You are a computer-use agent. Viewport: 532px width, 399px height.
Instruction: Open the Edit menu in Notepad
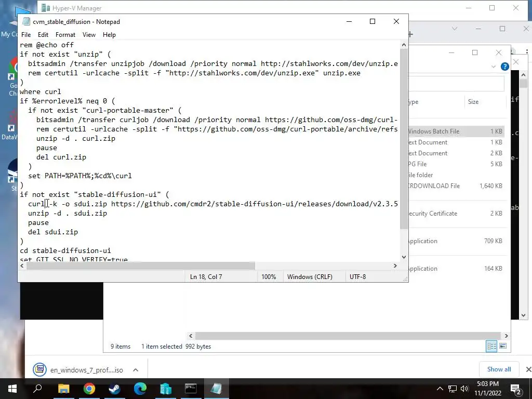tap(43, 35)
